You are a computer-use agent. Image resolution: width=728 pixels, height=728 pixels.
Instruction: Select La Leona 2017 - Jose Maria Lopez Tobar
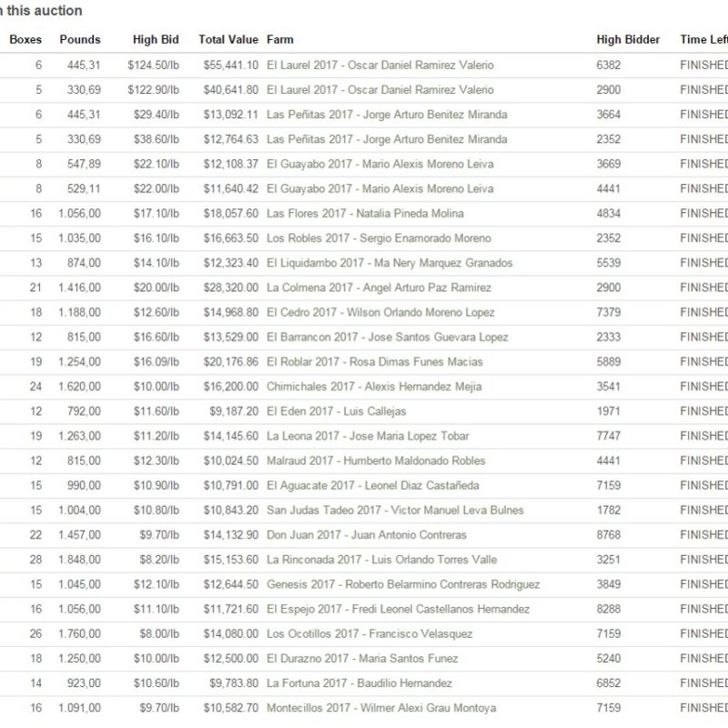coord(368,436)
